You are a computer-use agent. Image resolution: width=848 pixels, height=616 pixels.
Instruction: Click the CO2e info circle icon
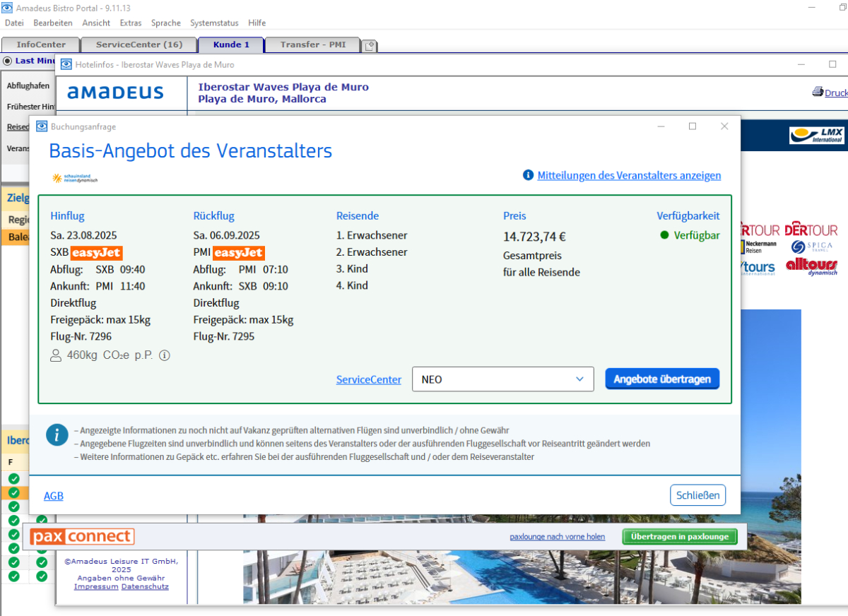tap(165, 356)
